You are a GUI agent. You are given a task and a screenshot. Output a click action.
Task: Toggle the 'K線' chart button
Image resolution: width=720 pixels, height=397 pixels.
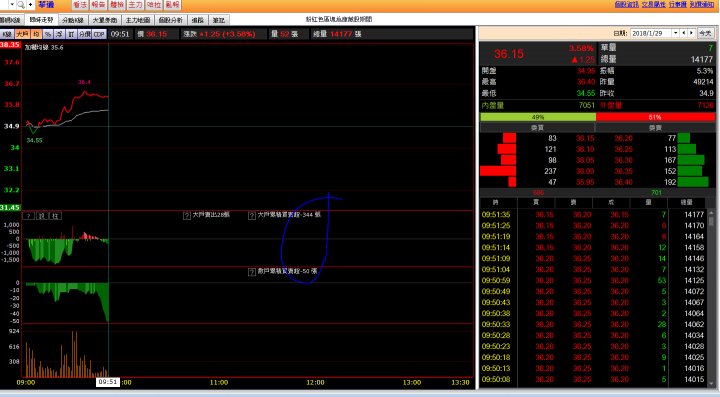(x=7, y=34)
